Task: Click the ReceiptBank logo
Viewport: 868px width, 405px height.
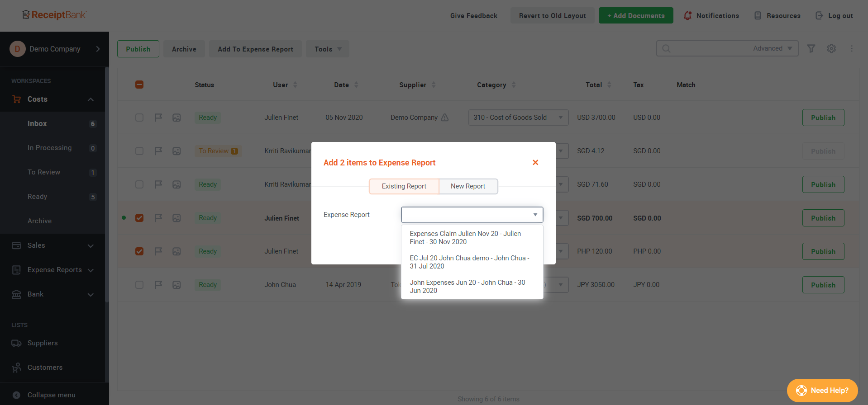Action: tap(54, 15)
